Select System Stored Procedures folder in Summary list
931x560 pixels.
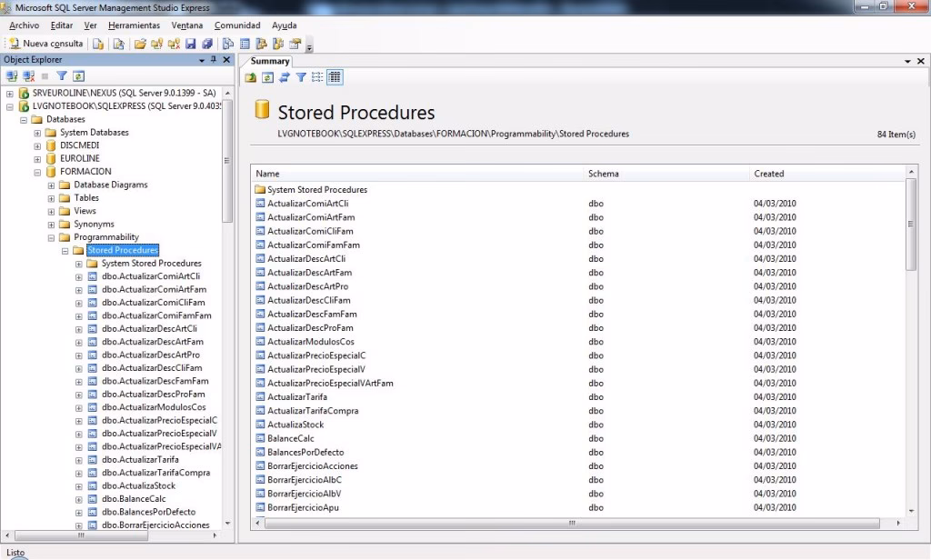(x=317, y=189)
